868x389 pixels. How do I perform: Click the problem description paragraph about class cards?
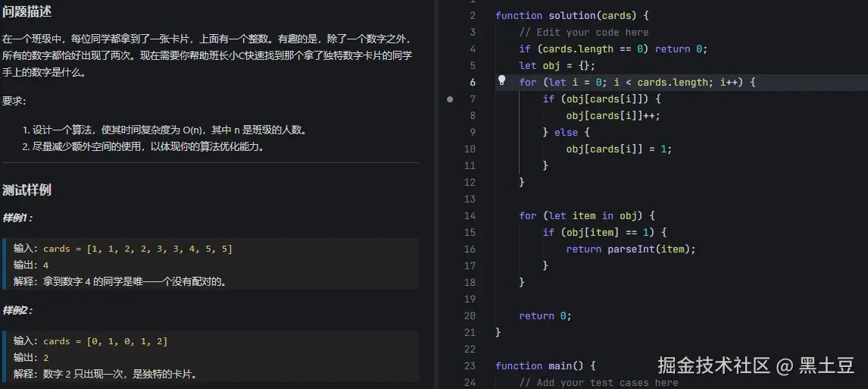tap(208, 55)
